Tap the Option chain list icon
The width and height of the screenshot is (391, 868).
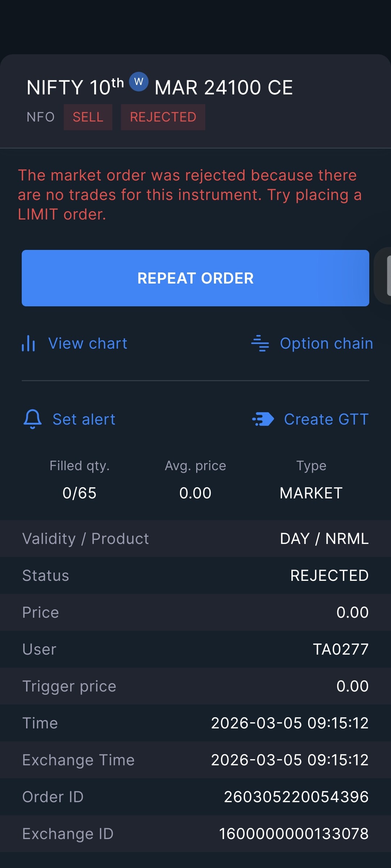pos(260,343)
